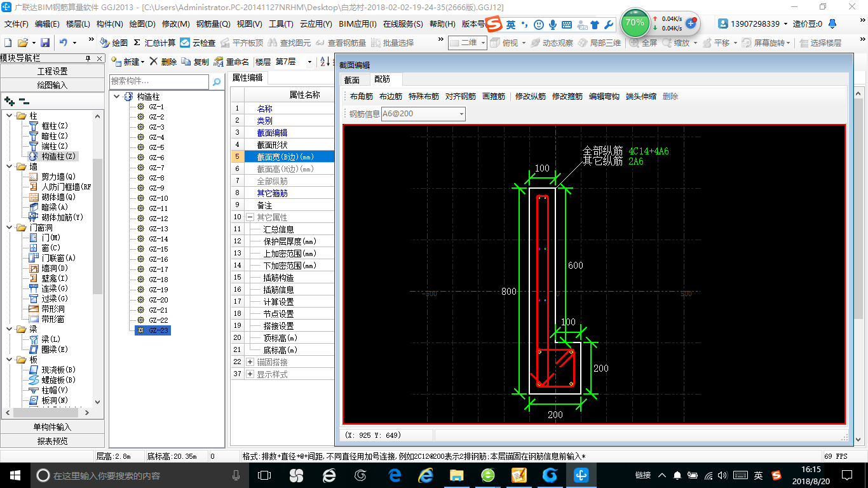Switch to the 截面 tab

351,79
